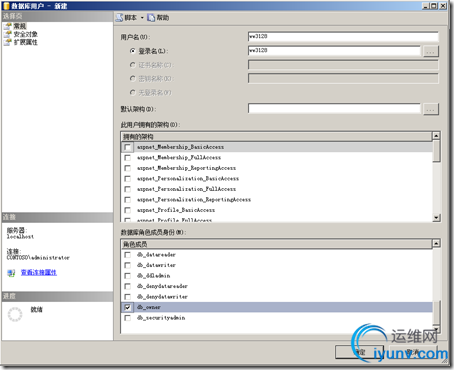
Task: Select the Securables (安全对象) page
Action: point(25,34)
